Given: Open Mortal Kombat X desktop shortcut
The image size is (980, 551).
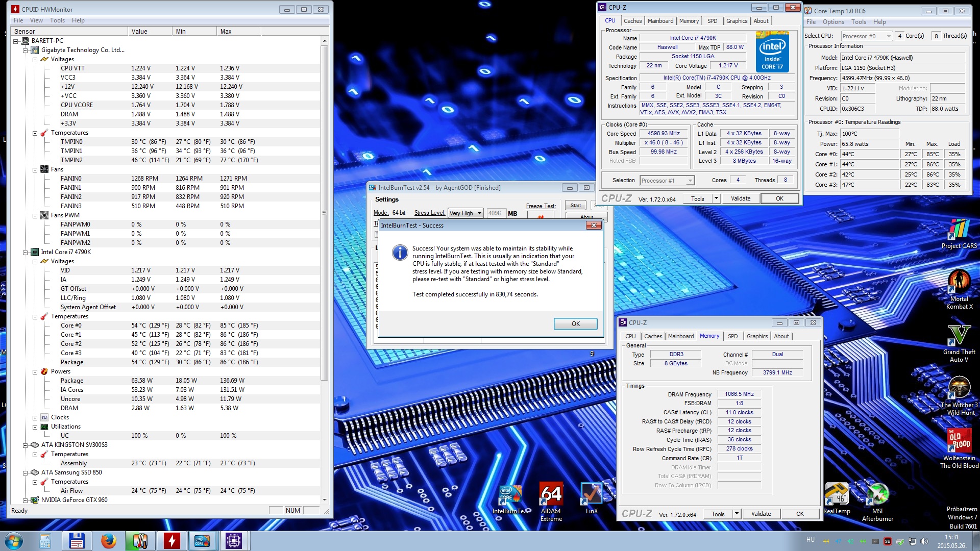Looking at the screenshot, I should point(959,289).
